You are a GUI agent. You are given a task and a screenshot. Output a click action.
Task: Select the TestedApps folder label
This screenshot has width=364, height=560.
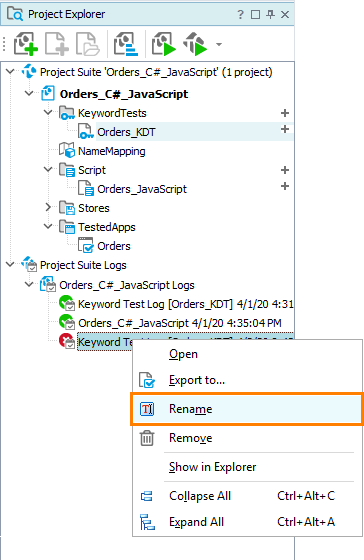click(107, 227)
